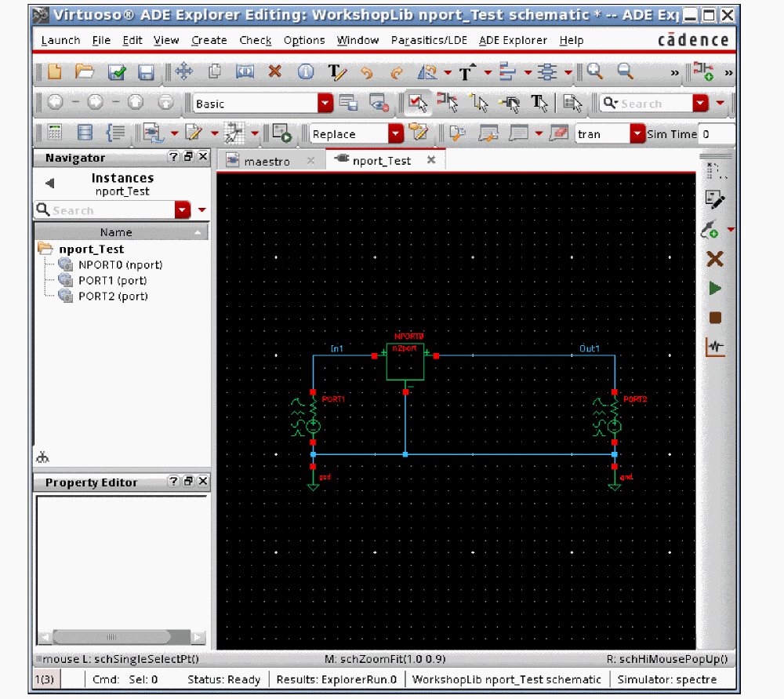Screen dimensions: 784x699
Task: Click the Sim Time input field
Action: (717, 134)
